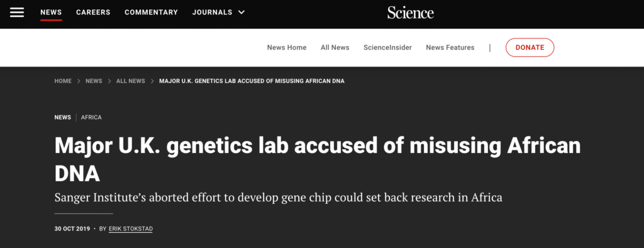Open the AFRICA topic tag
Image resolution: width=644 pixels, height=248 pixels.
pos(91,117)
